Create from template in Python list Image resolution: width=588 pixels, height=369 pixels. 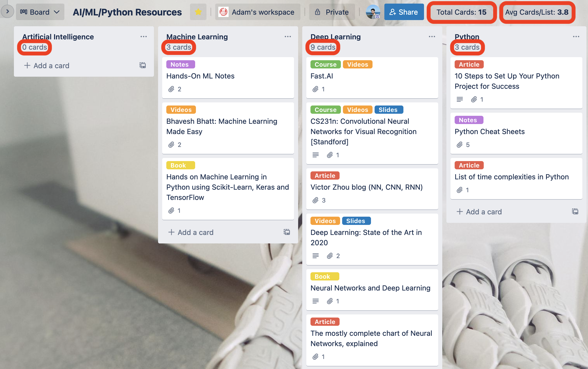(x=575, y=212)
